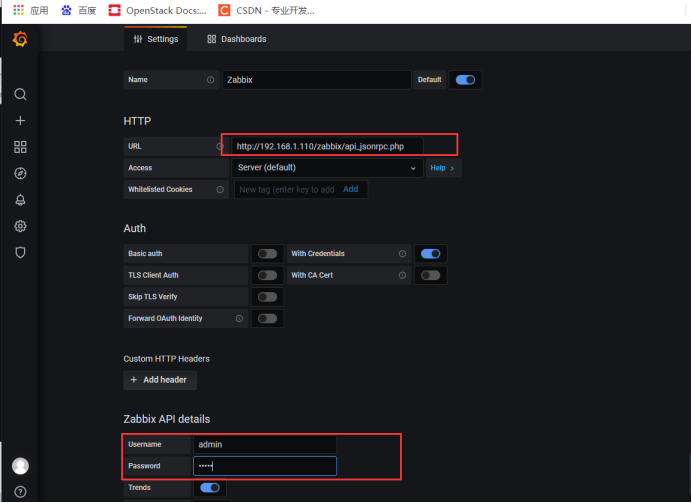Open the CSDN bookmark
This screenshot has height=503, width=692.
tap(266, 10)
